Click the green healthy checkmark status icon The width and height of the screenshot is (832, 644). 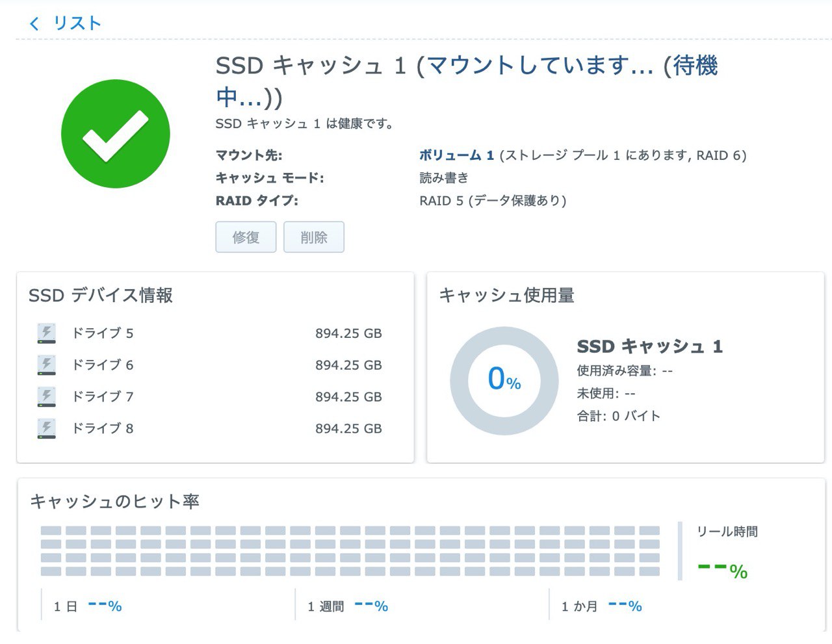pyautogui.click(x=116, y=134)
